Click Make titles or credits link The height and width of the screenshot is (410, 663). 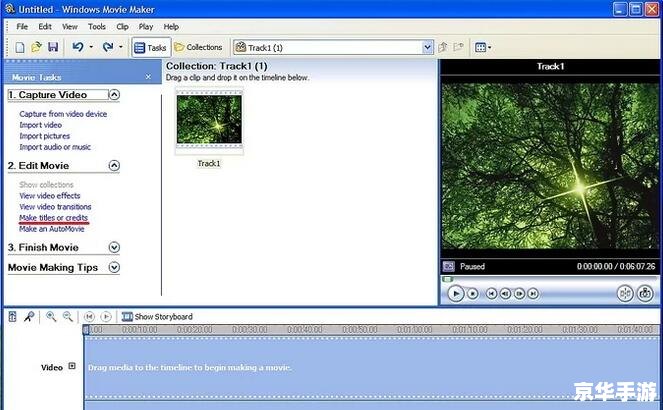[54, 218]
